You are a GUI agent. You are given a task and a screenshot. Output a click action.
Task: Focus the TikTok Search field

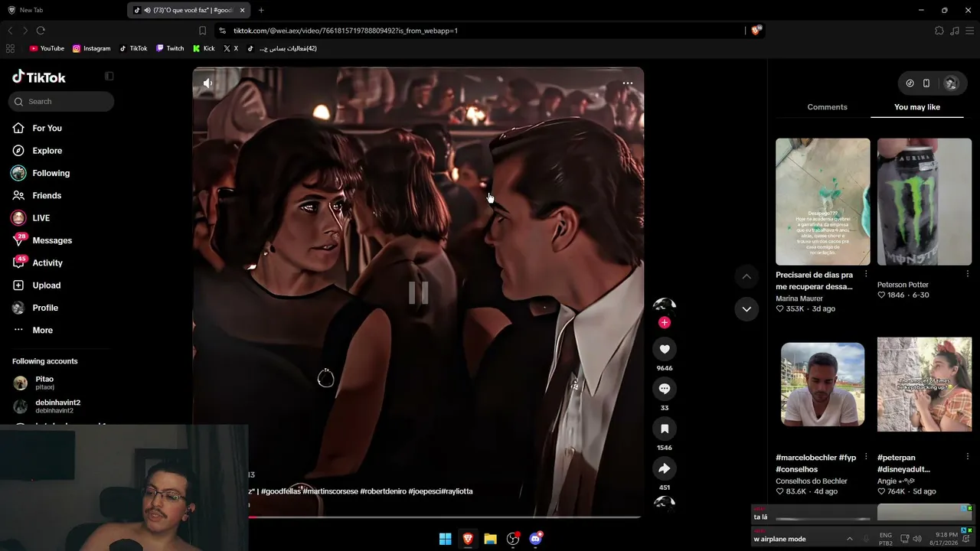(x=61, y=102)
